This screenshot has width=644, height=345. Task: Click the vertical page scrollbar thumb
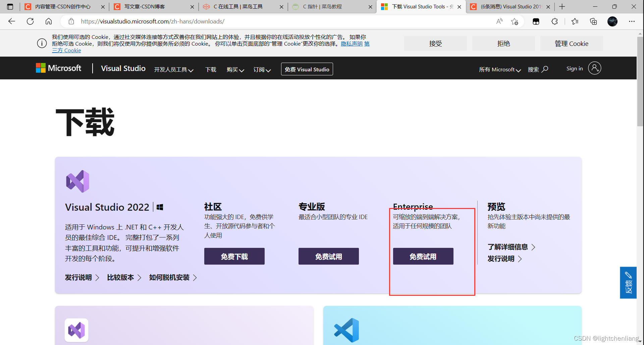640,81
